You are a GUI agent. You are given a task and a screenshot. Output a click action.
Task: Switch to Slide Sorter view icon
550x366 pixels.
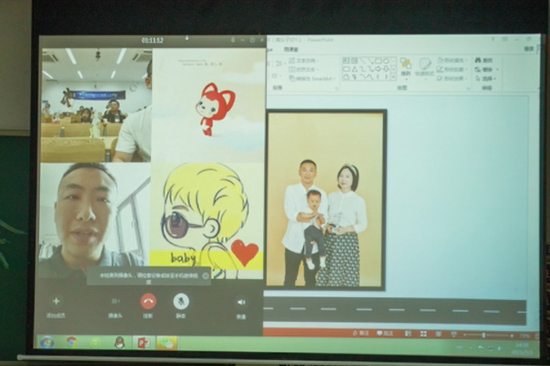423,334
